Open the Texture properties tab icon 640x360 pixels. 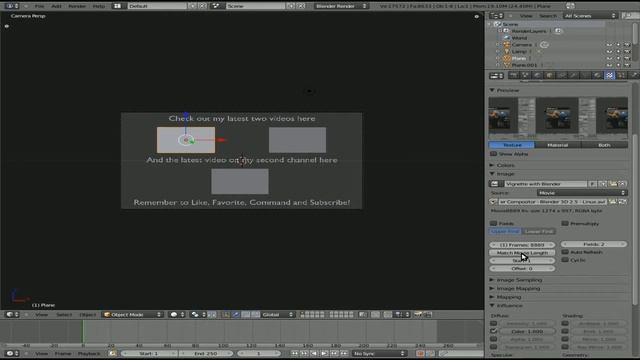[609, 76]
